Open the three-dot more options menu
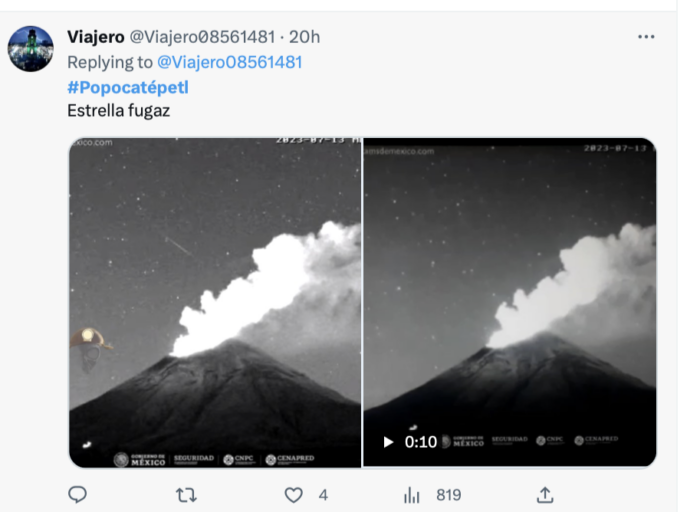Image resolution: width=700 pixels, height=512 pixels. (646, 37)
